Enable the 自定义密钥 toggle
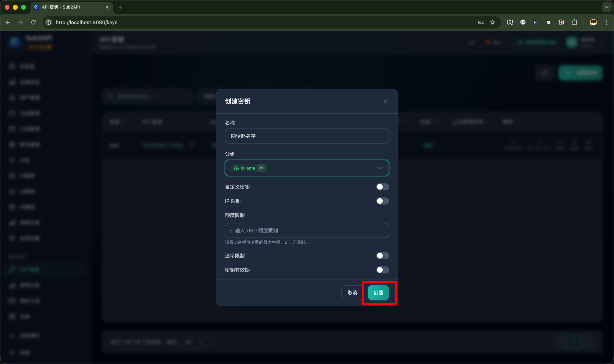The width and height of the screenshot is (614, 364). [x=382, y=187]
